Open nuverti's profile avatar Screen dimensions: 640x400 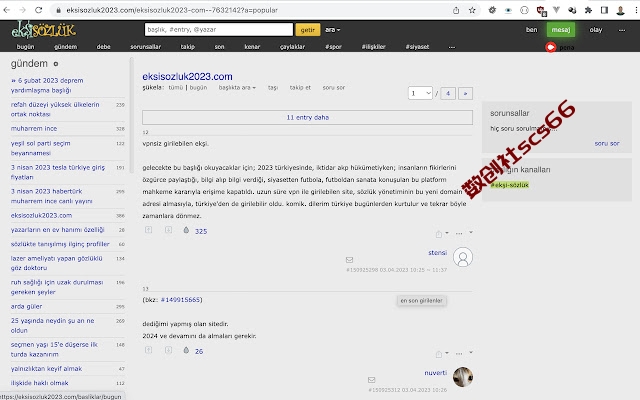(463, 377)
